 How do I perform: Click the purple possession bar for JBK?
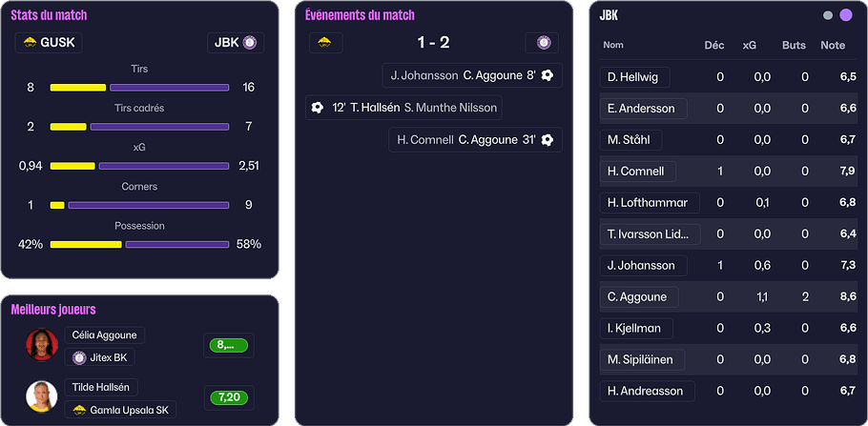[176, 244]
